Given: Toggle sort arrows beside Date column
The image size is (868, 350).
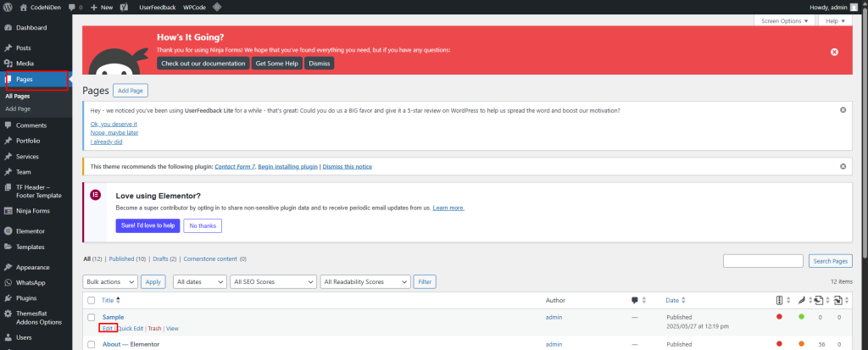Looking at the screenshot, I should click(683, 300).
